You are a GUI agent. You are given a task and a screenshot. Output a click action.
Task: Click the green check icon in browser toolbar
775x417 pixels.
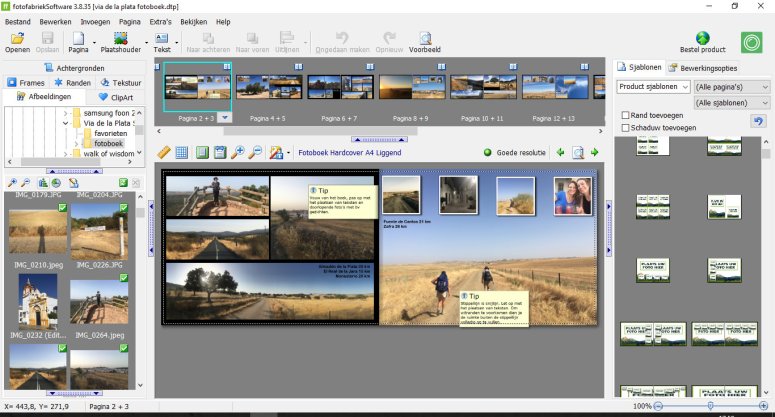coord(123,183)
